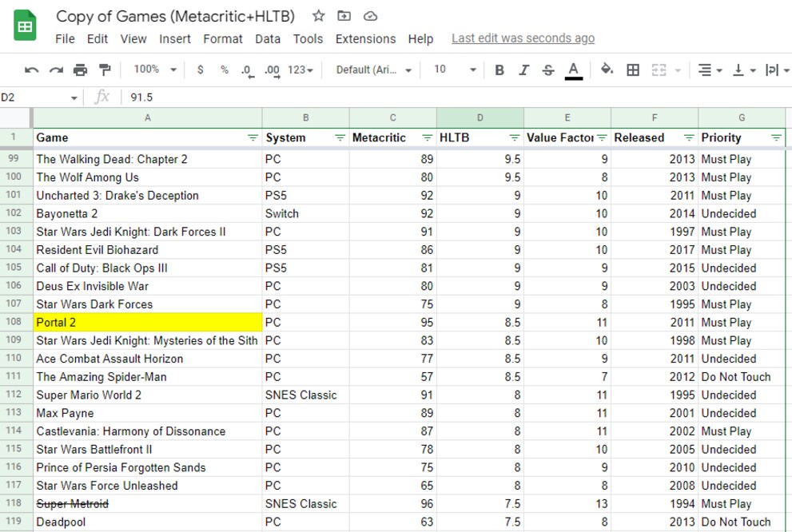Open the borders menu

[633, 69]
